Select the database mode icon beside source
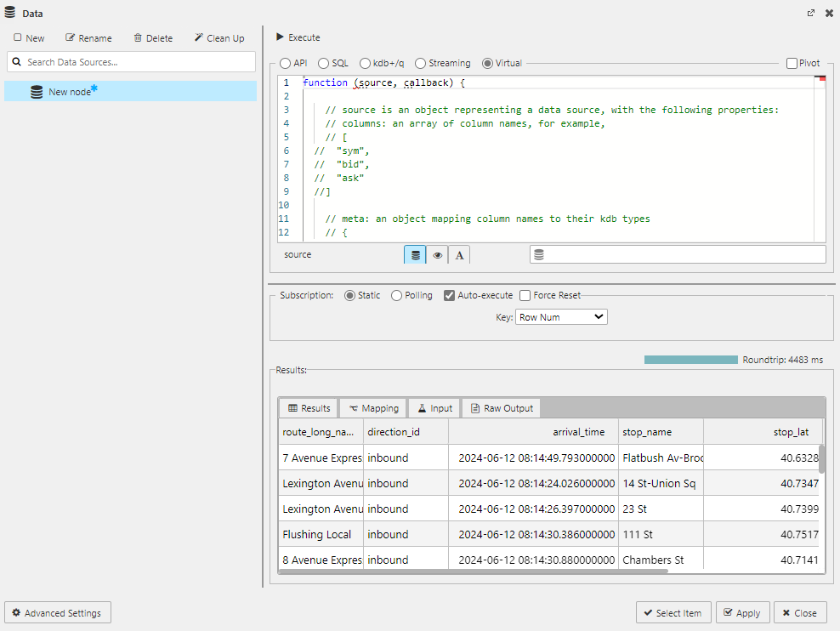 (x=414, y=253)
